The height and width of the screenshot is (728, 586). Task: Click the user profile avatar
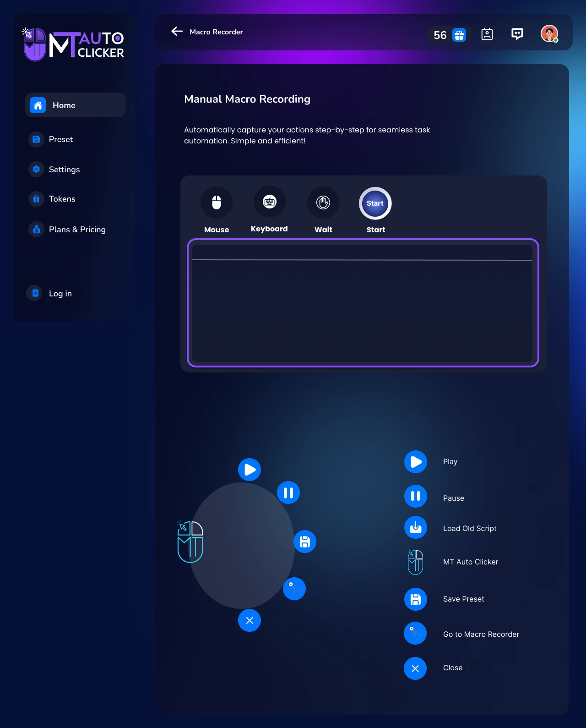549,33
